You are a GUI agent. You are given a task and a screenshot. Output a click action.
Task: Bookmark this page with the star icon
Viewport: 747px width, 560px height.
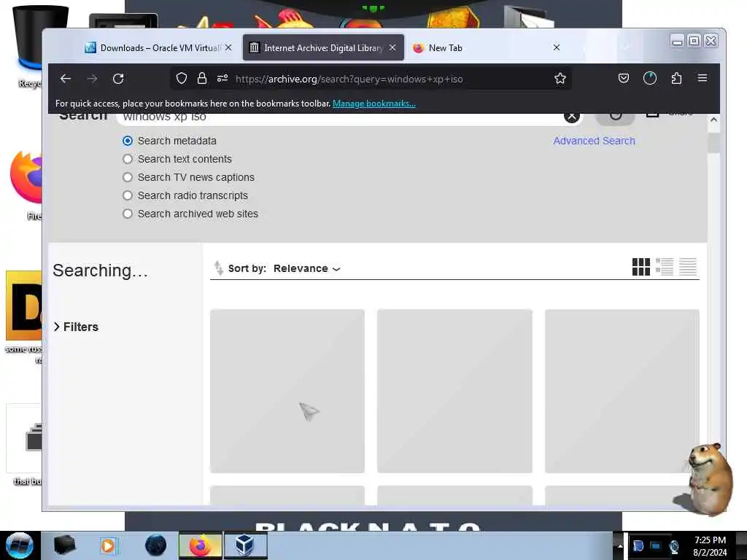pyautogui.click(x=560, y=78)
